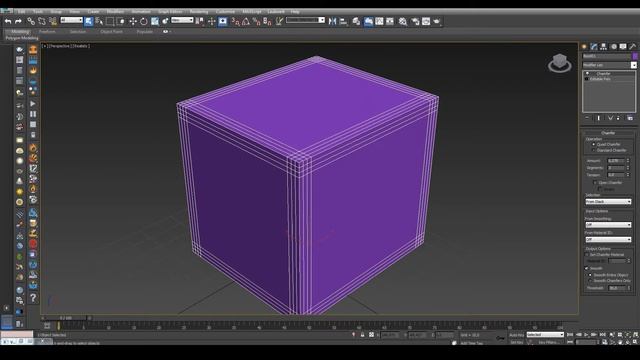Image resolution: width=640 pixels, height=360 pixels.
Task: Activate the Select and Link tool
Action: (31, 21)
